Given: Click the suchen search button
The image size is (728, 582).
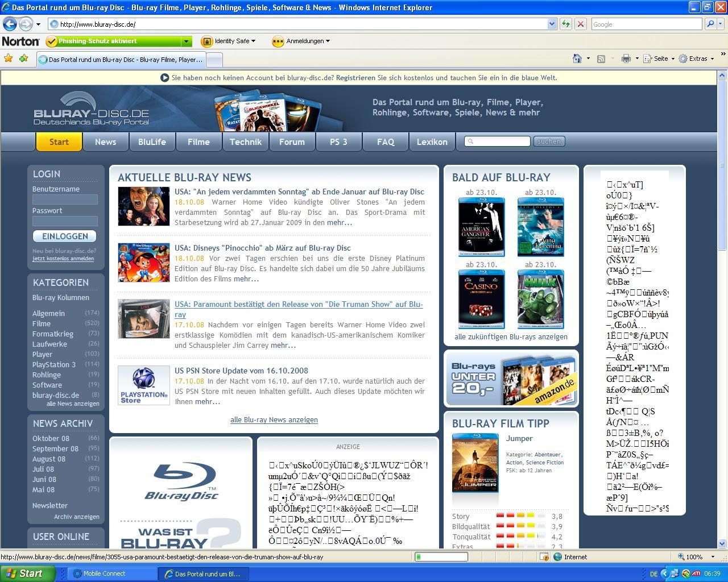Looking at the screenshot, I should (549, 142).
